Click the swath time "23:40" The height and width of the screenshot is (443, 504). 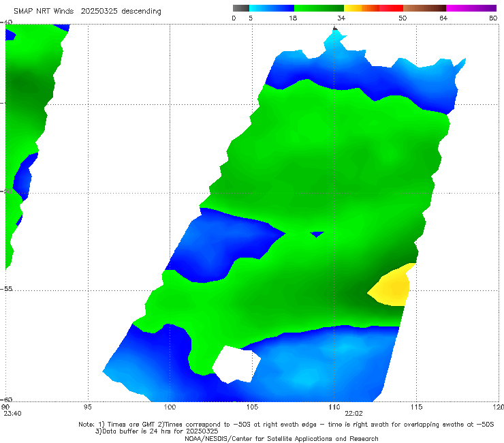tap(12, 414)
